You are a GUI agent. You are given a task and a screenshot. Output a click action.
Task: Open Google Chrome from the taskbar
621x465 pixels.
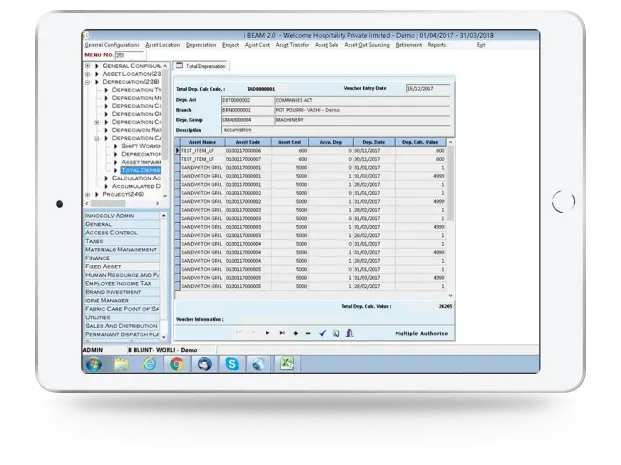177,364
